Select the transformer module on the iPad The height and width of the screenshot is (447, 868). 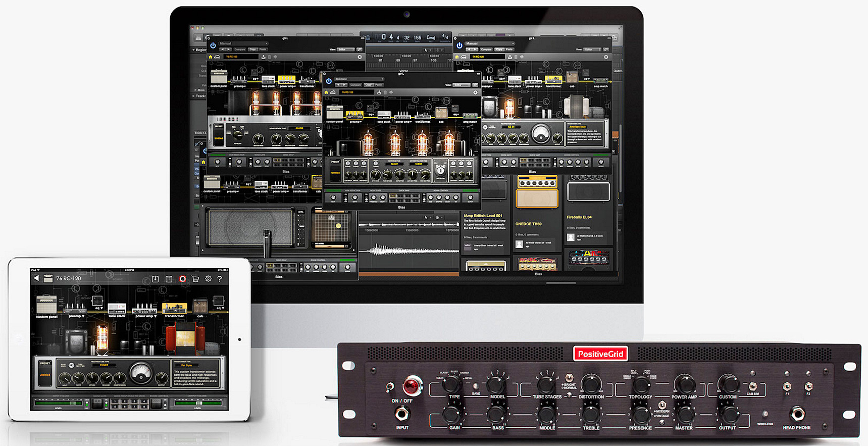[x=174, y=308]
